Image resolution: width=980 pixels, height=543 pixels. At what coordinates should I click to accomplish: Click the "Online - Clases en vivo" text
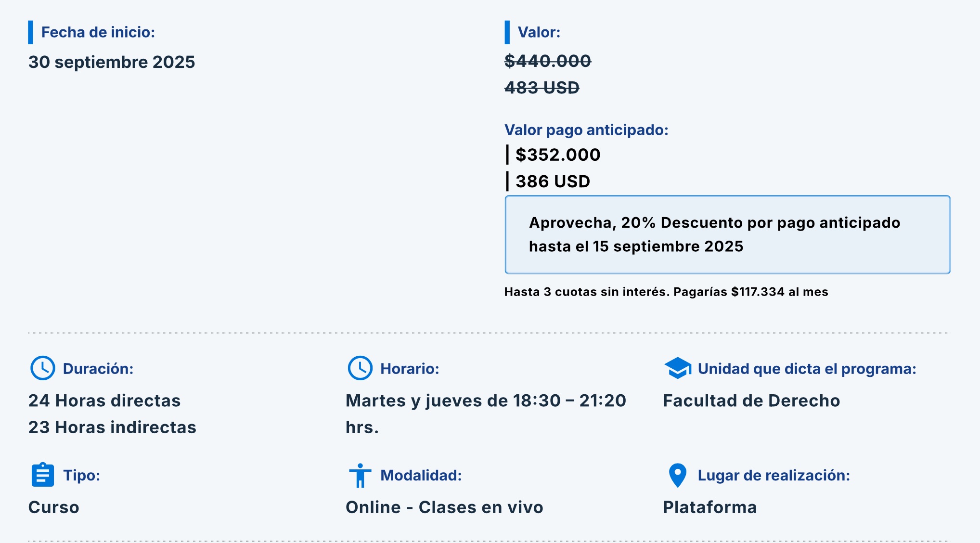pos(444,507)
